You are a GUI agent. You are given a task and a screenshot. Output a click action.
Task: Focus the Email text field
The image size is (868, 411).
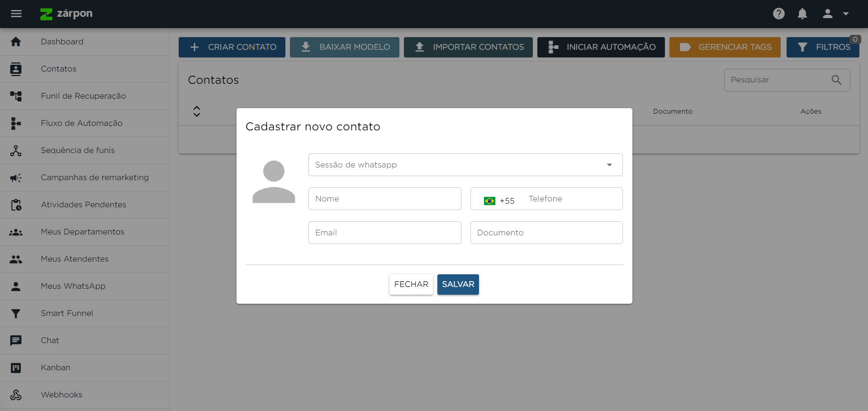tap(384, 233)
